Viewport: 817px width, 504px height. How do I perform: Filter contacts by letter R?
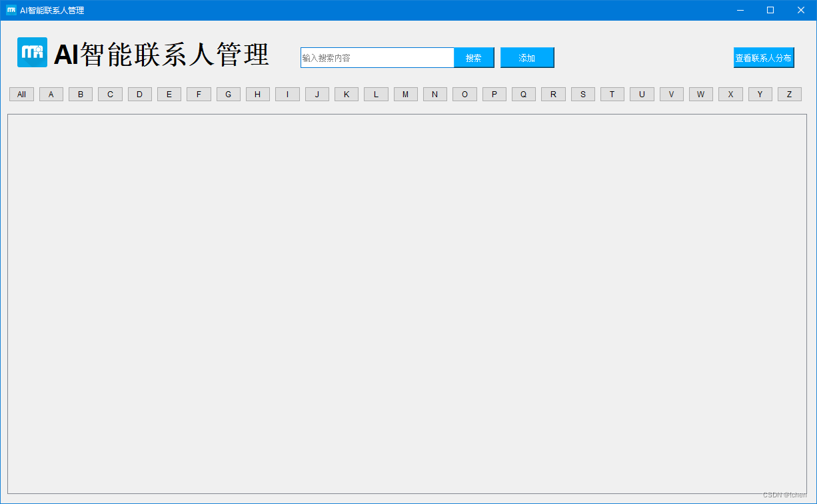(x=553, y=95)
